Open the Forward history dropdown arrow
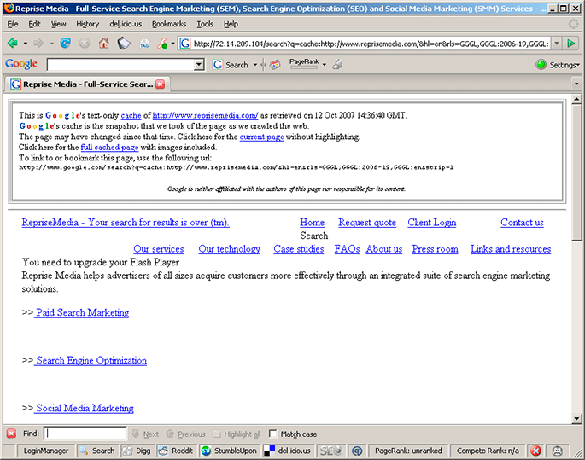The image size is (585, 460). (x=51, y=43)
